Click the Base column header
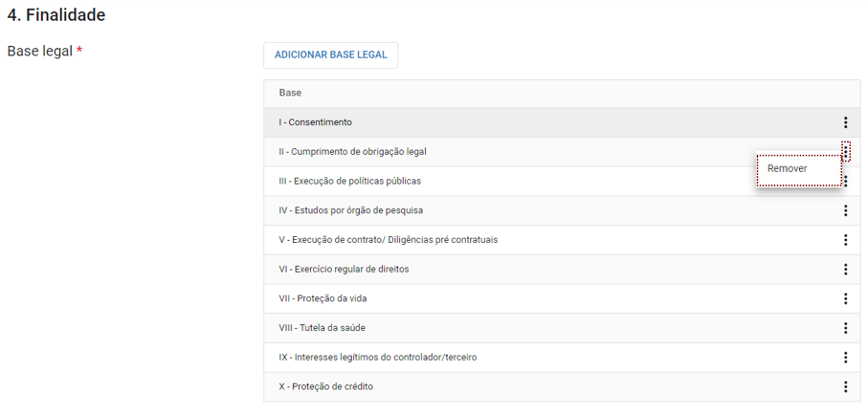The image size is (868, 414). tap(290, 93)
